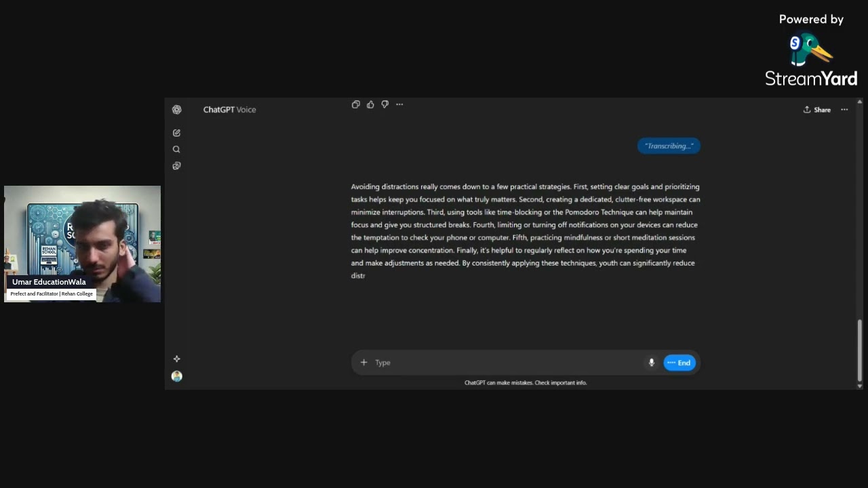The image size is (868, 488).
Task: Click text 'ChatGPT can make mistakes. Check important info.'
Action: click(526, 383)
